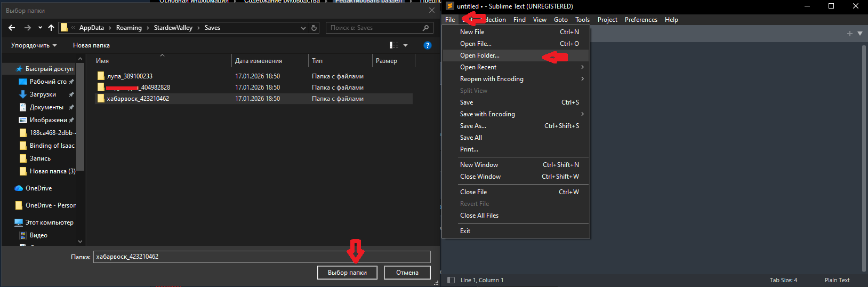
Task: Create folder with Новая папка button
Action: click(x=91, y=45)
